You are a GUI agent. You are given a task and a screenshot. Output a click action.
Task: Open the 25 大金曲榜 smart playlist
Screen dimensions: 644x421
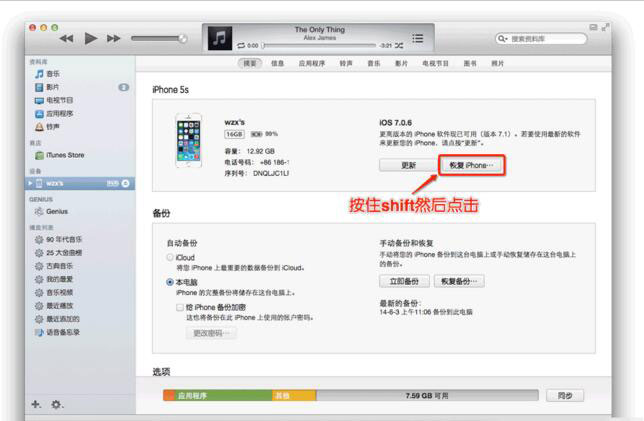point(59,253)
